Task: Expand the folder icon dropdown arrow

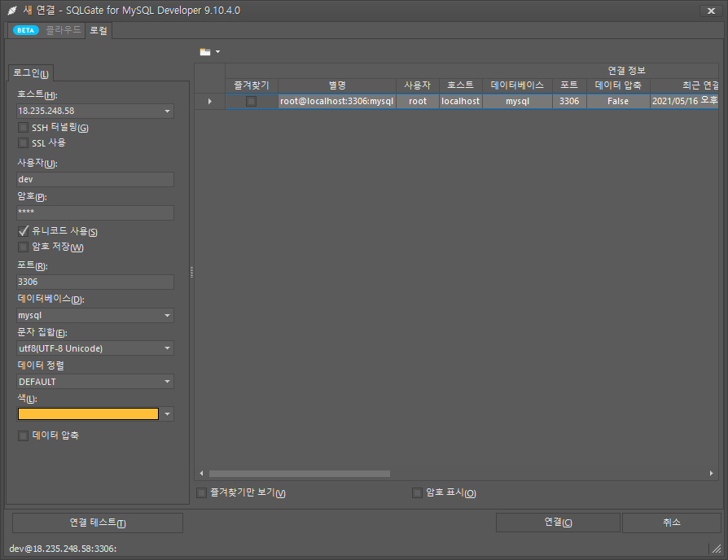Action: coord(217,52)
